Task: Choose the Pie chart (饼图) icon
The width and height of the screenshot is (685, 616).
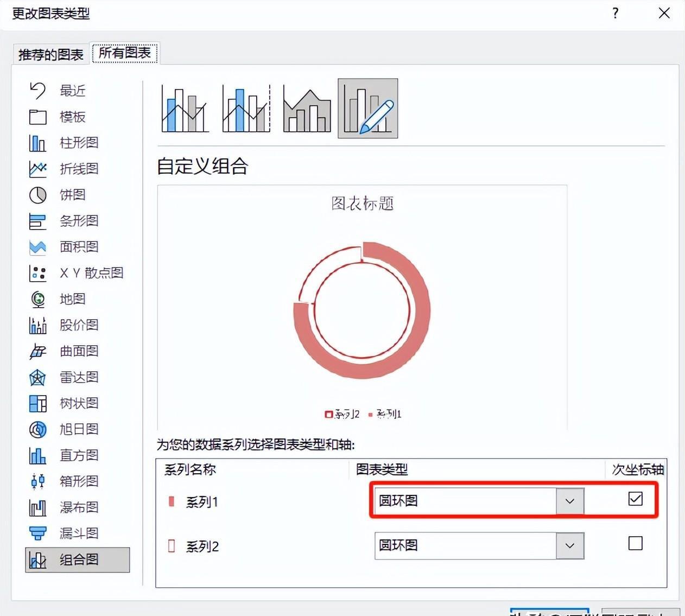Action: 37,195
